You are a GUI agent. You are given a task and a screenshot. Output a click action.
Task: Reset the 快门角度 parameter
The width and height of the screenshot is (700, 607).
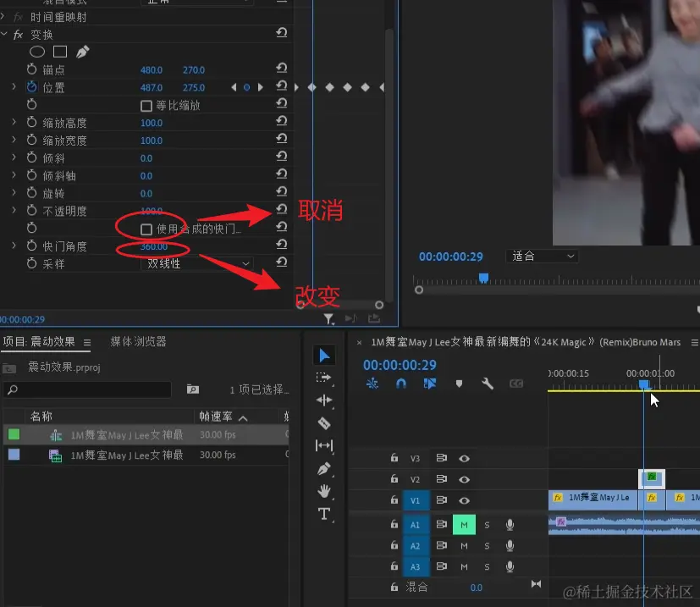281,245
